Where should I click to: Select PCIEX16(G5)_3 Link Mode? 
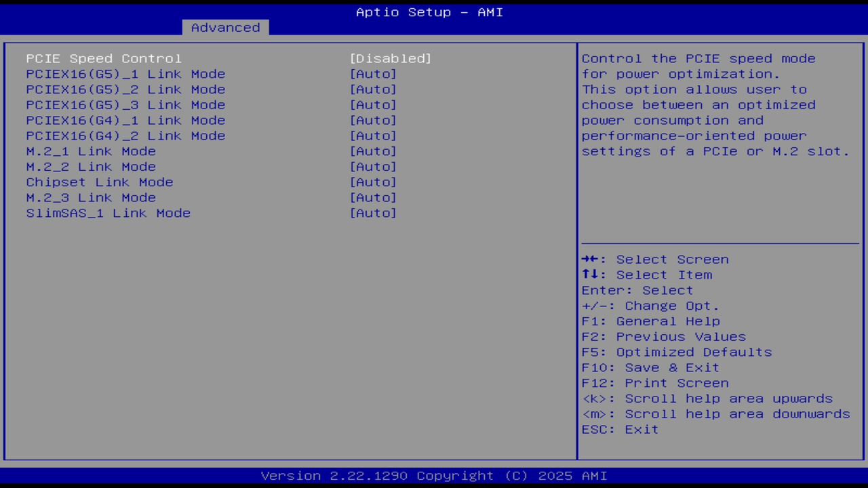(x=125, y=104)
